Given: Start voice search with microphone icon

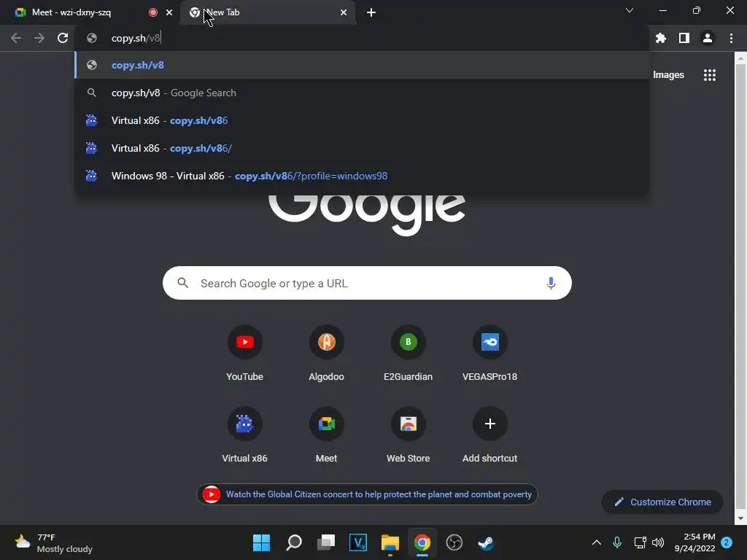Looking at the screenshot, I should [551, 284].
